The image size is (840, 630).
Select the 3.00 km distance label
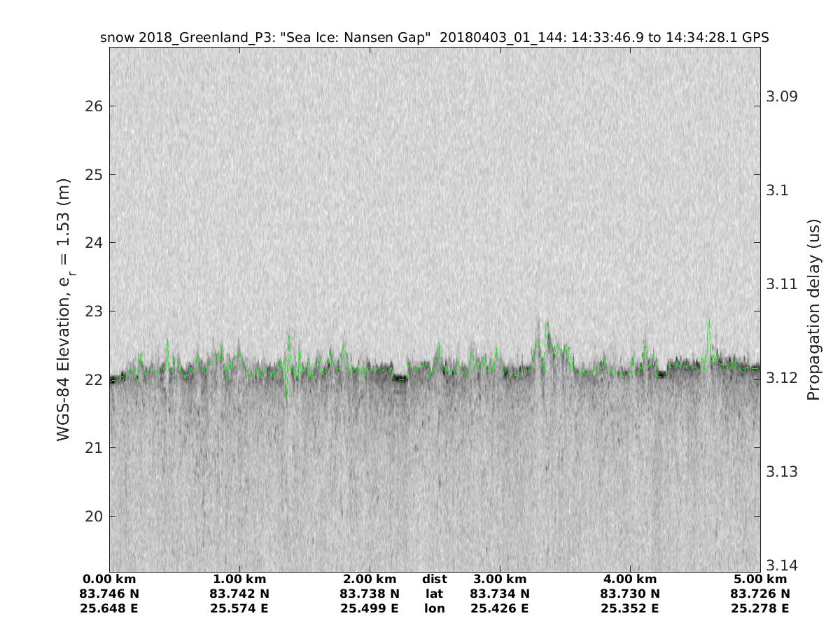500,579
